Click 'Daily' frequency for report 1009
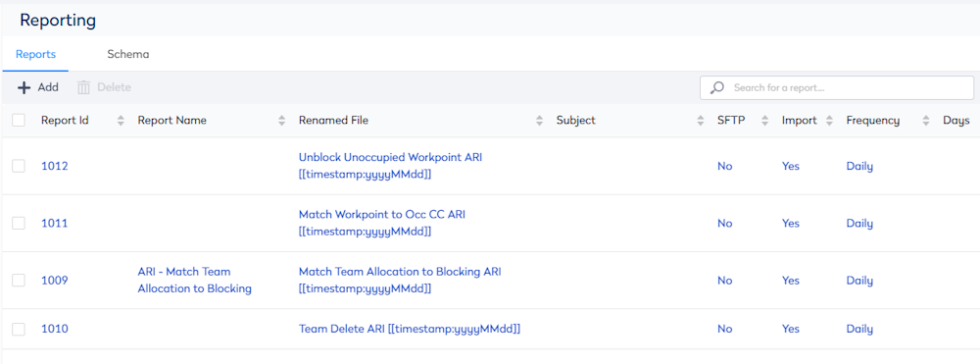This screenshot has width=980, height=364. 859,281
